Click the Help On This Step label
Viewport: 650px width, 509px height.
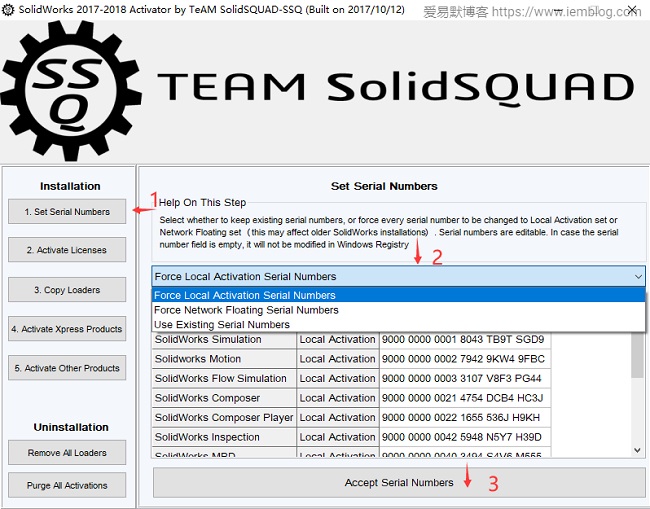tap(202, 202)
